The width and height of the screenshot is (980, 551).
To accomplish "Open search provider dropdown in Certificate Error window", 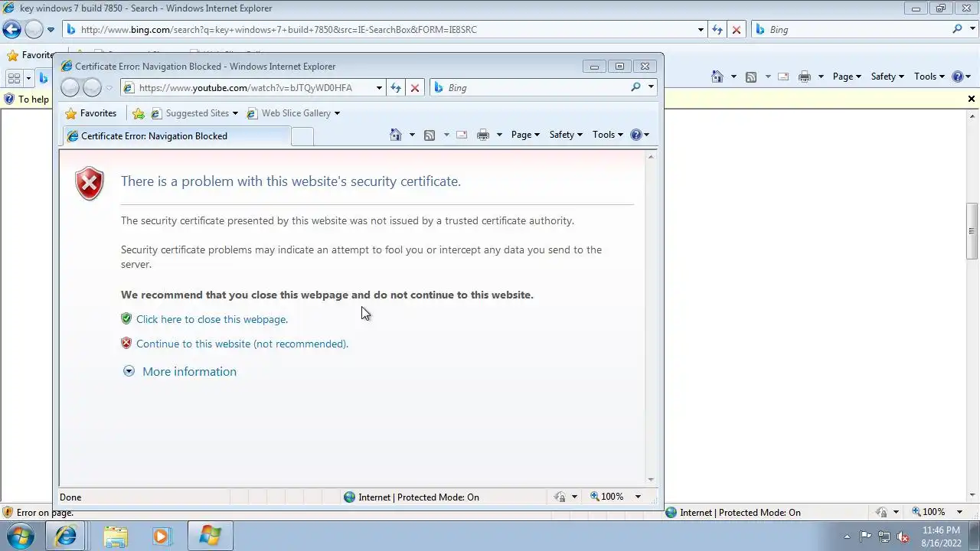I will tap(651, 87).
